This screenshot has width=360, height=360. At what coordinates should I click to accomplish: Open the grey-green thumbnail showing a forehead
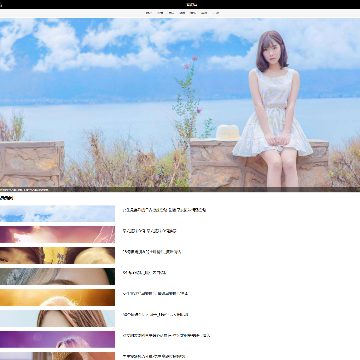(x=57, y=277)
